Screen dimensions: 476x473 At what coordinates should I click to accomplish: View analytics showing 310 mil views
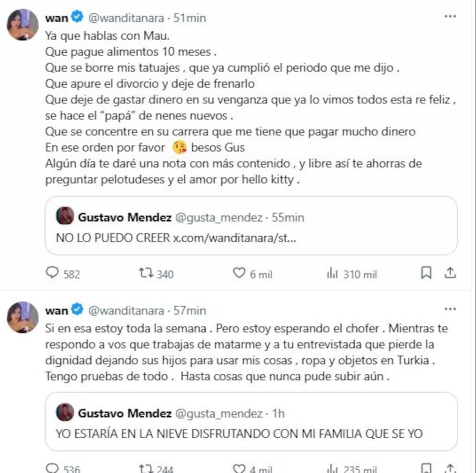tap(332, 273)
